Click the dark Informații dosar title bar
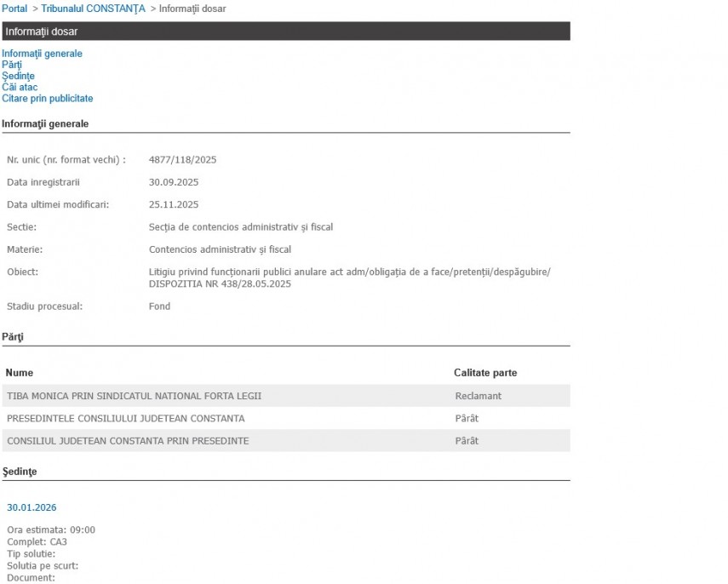Image resolution: width=728 pixels, height=584 pixels. click(285, 31)
